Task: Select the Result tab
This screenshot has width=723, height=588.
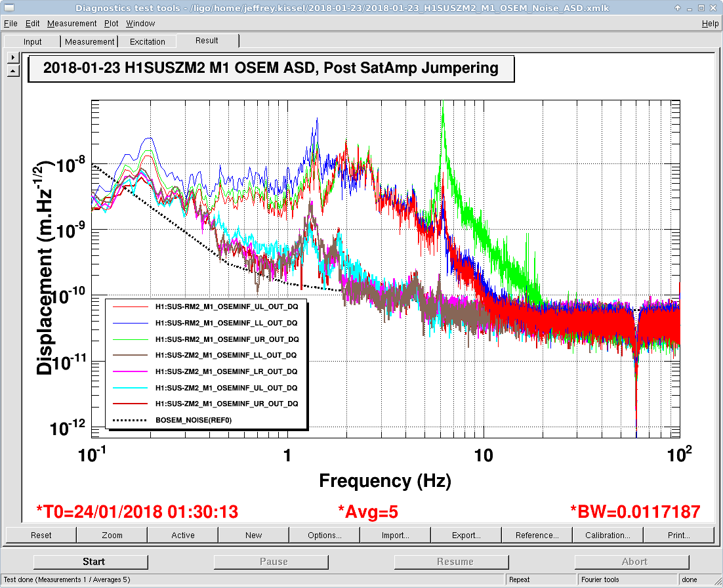Action: [207, 41]
